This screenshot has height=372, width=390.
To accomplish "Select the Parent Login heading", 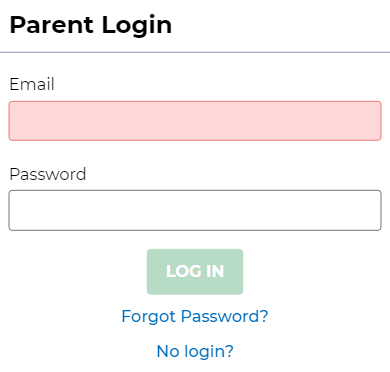I will tap(91, 25).
